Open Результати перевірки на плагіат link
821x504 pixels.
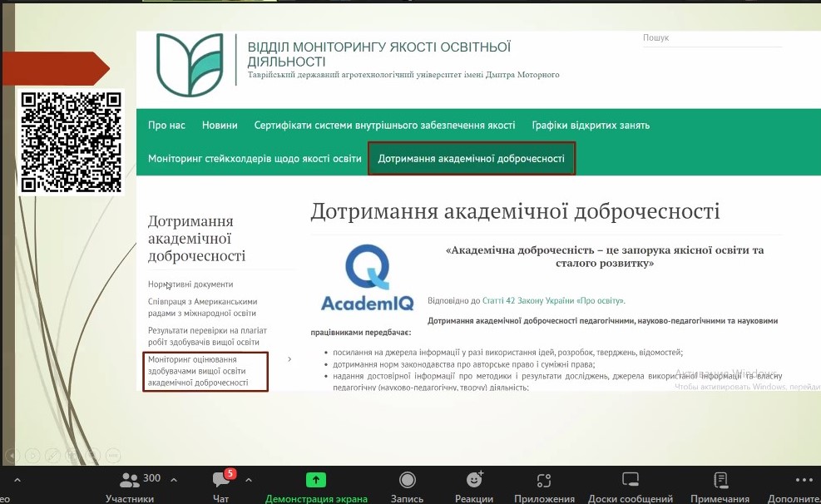[x=207, y=336]
